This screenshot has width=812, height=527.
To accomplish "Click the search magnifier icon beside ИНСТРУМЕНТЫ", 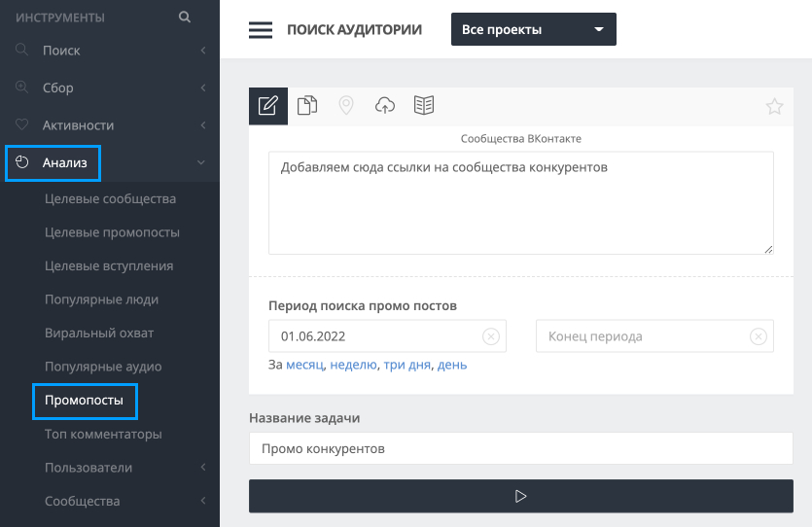I will [x=185, y=17].
